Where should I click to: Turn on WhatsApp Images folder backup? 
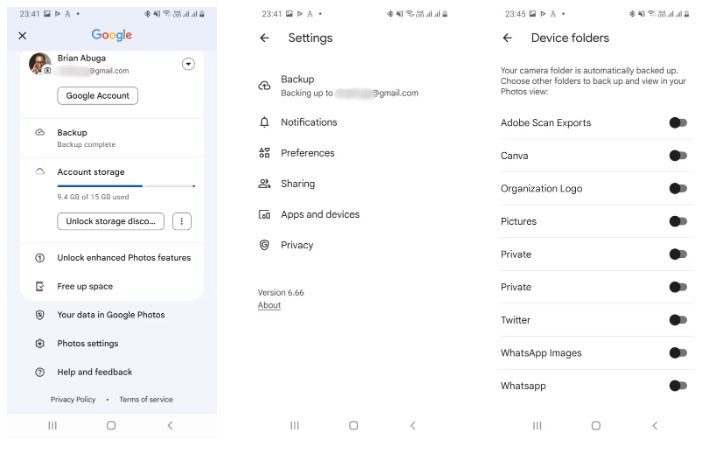click(x=678, y=353)
